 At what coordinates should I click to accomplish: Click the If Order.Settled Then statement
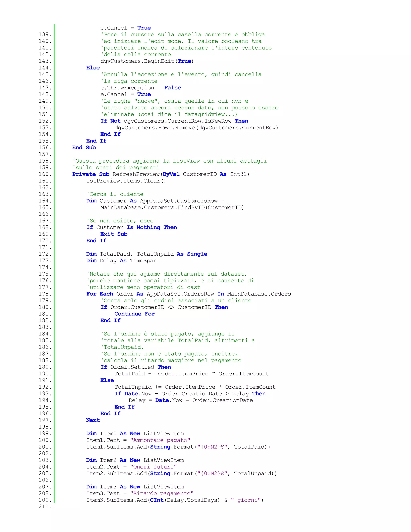(x=136, y=367)
